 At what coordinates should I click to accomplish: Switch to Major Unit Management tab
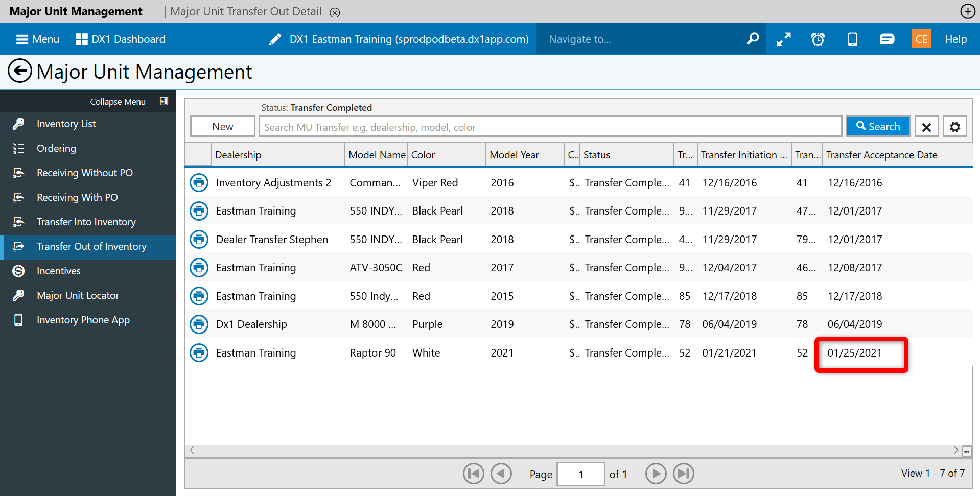pos(76,11)
